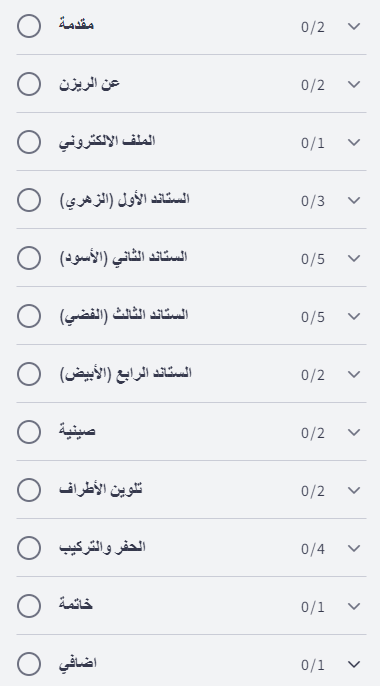This screenshot has height=686, width=380.
Task: Open the الملف الالكتروني section title
Action: coord(107,141)
